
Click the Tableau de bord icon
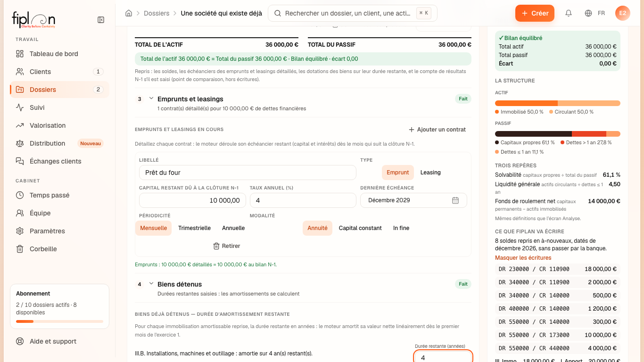pos(20,54)
